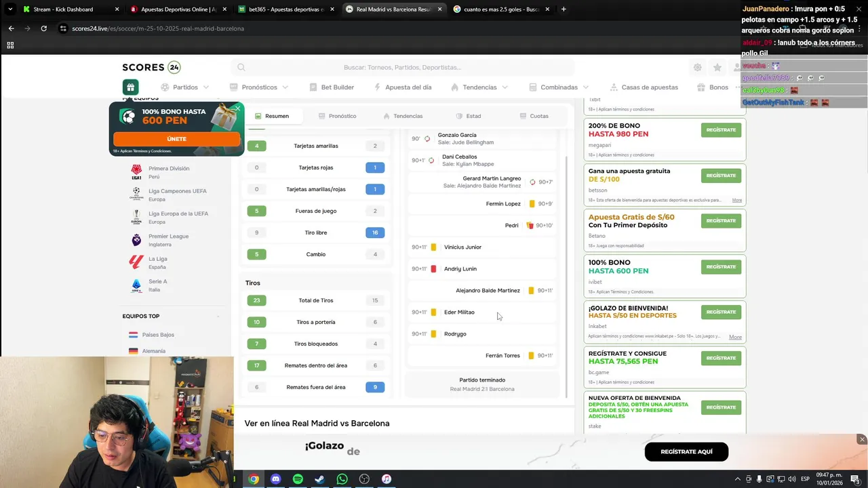The height and width of the screenshot is (488, 868).
Task: Click Pedri's second yellow card icon
Action: 530,225
